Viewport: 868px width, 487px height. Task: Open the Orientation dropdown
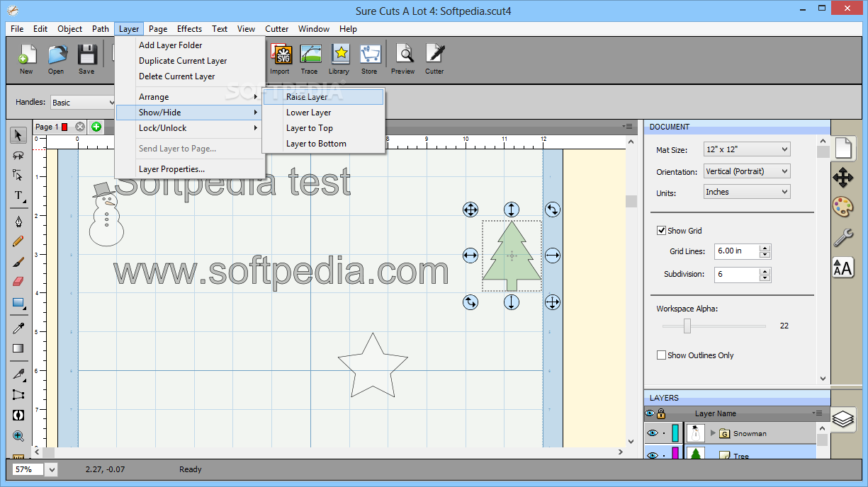pos(747,171)
